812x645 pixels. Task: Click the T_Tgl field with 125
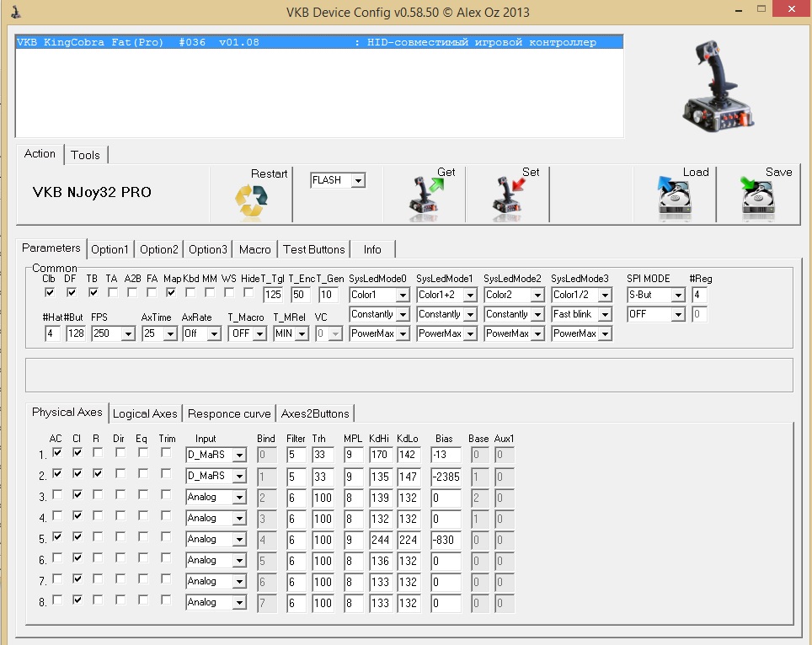click(x=273, y=295)
